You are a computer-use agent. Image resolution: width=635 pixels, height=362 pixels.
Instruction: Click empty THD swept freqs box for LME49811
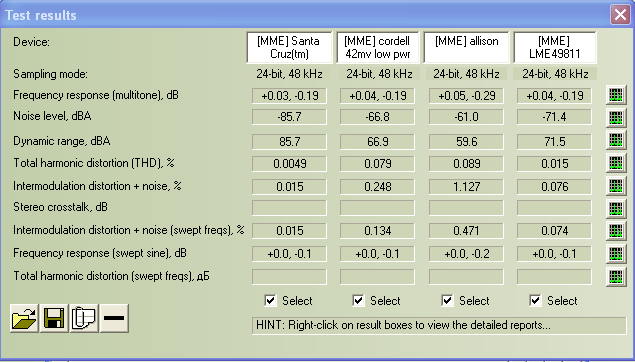pos(554,277)
